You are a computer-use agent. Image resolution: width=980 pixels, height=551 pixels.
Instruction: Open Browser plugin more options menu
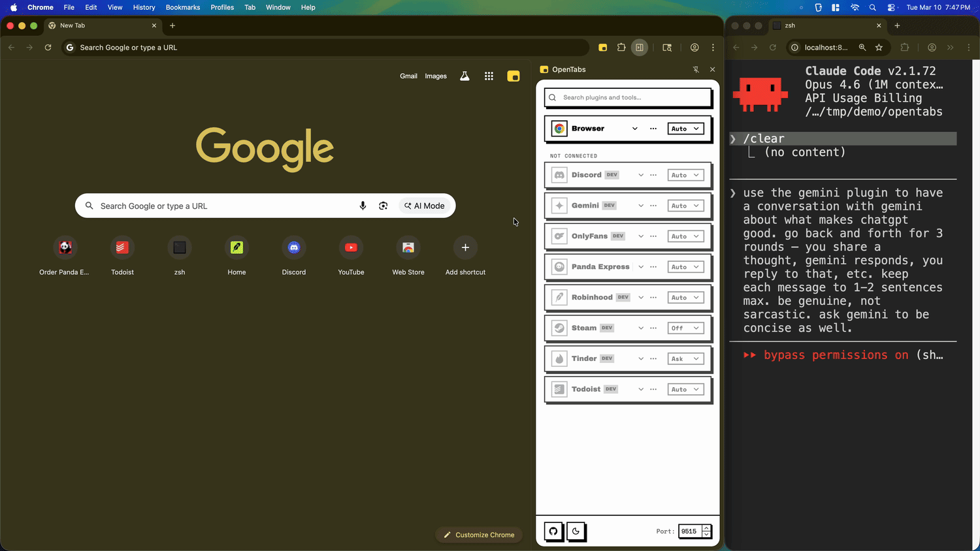[653, 129]
